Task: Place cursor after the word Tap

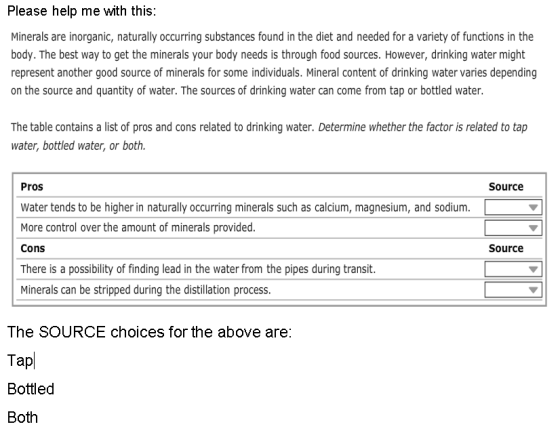Action: pyautogui.click(x=34, y=360)
